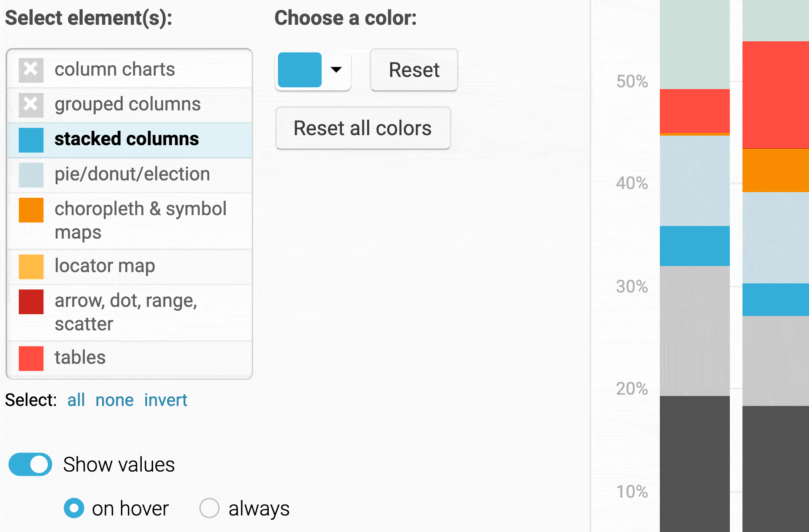Click the blue color picker swatch
Viewport: 809px width, 532px height.
(300, 70)
